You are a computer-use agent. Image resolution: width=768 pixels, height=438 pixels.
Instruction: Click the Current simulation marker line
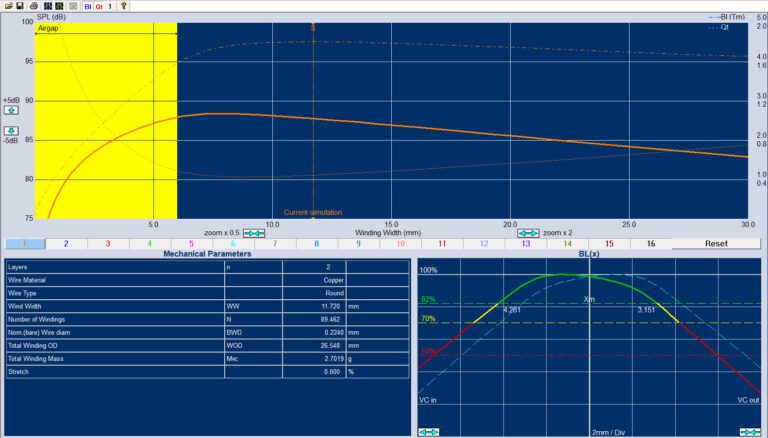314,120
